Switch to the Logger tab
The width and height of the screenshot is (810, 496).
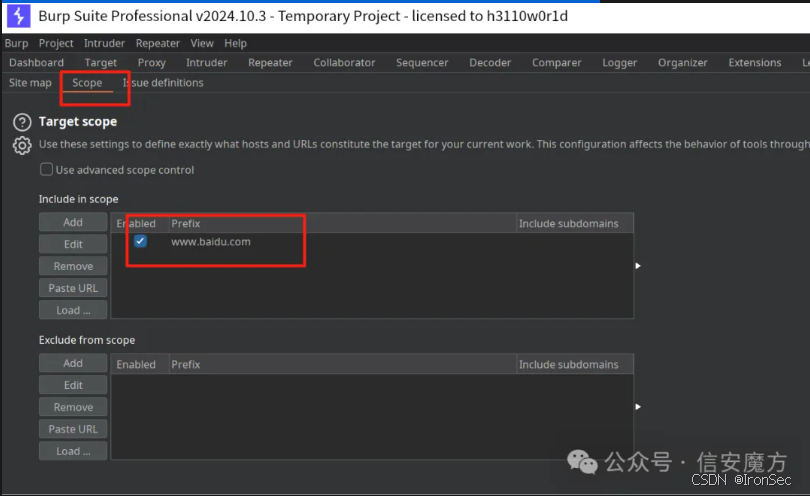point(619,63)
